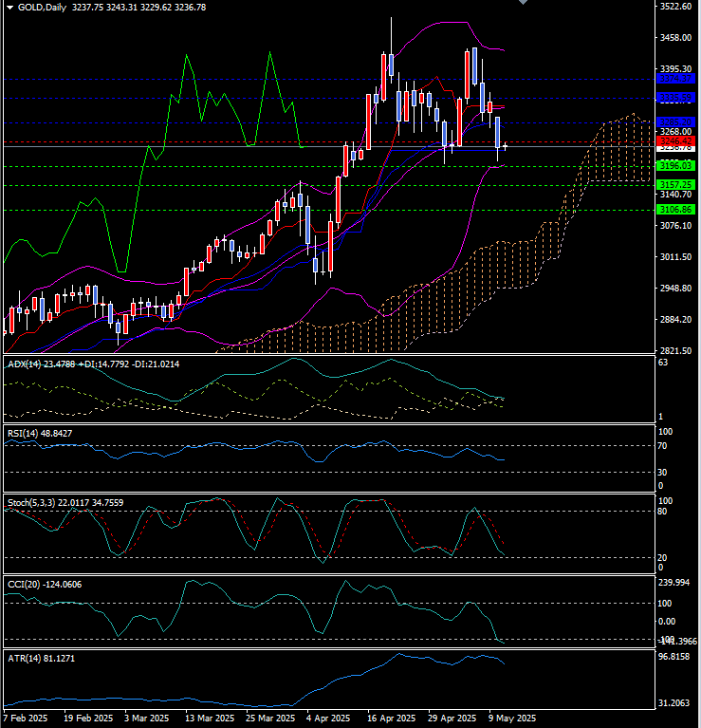Click the 70 level on RSI scale
The width and height of the screenshot is (701, 728).
(x=663, y=446)
